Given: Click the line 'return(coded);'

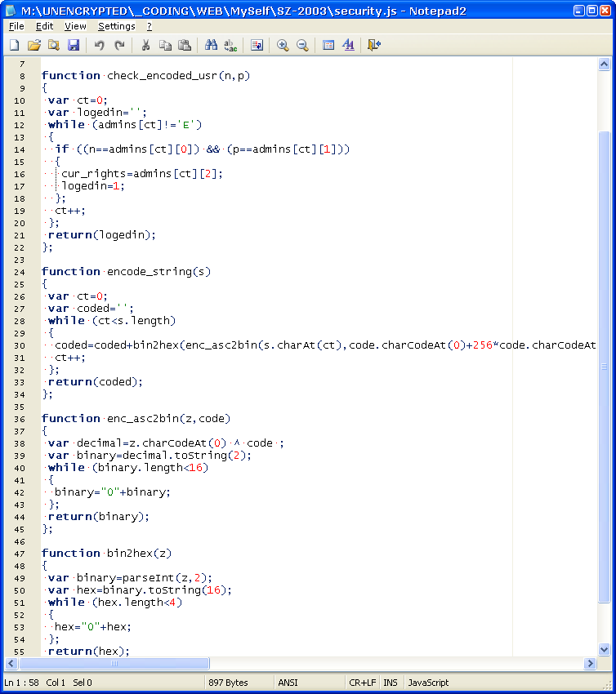Looking at the screenshot, I should (96, 382).
